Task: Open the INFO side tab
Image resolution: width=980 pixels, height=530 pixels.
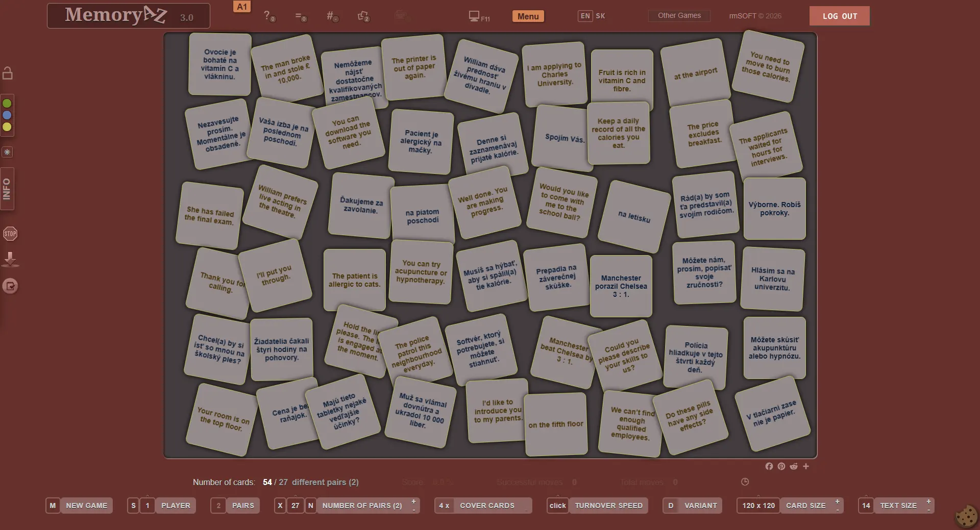Action: [x=7, y=189]
